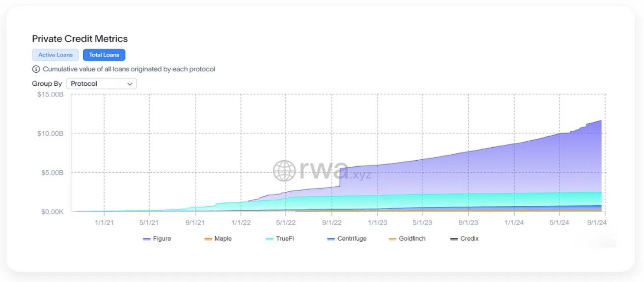Switch to Active Loans view
The width and height of the screenshot is (644, 282).
tap(56, 55)
